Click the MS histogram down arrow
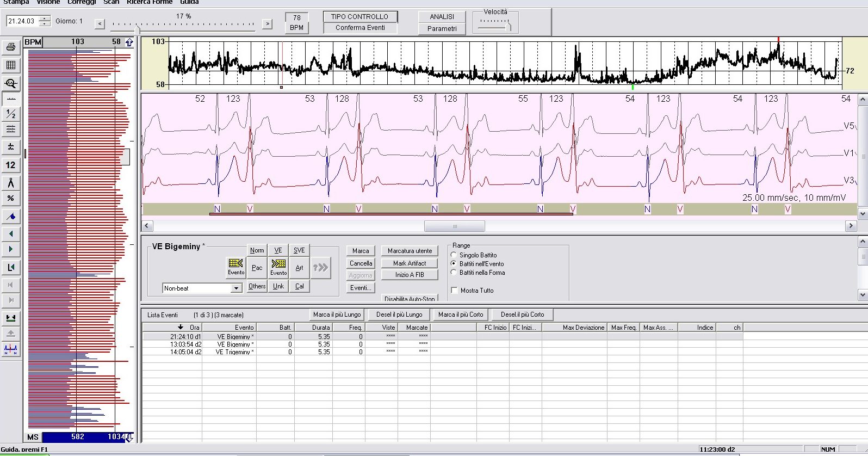The width and height of the screenshot is (868, 456). [x=129, y=437]
